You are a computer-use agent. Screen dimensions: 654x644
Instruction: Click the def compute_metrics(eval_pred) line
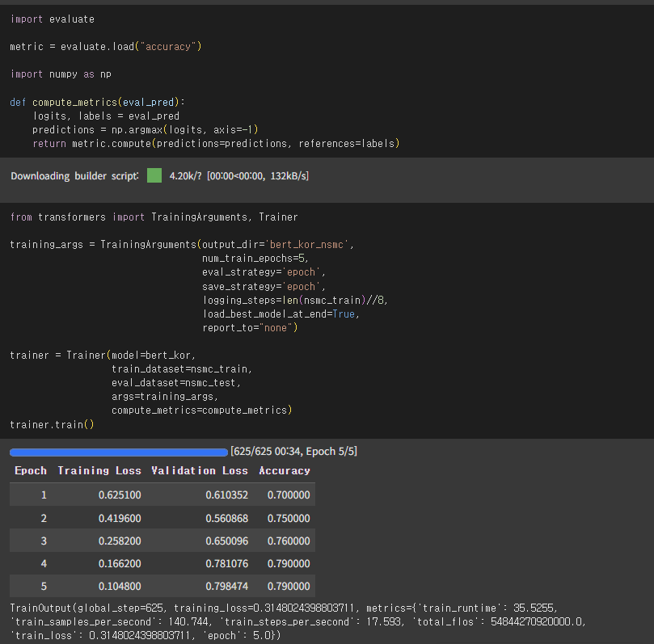(x=97, y=102)
